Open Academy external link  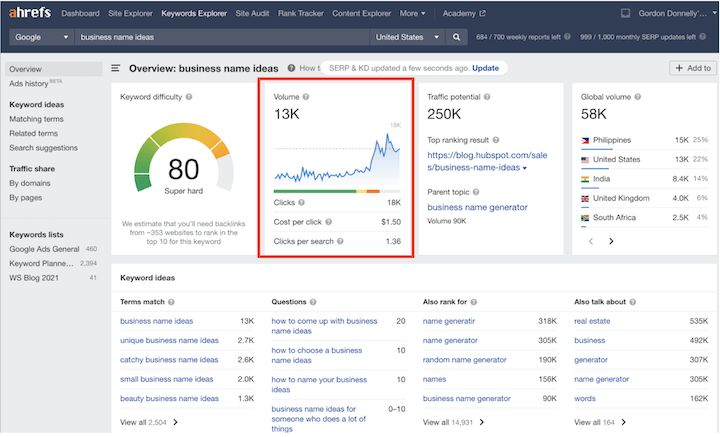(x=464, y=13)
